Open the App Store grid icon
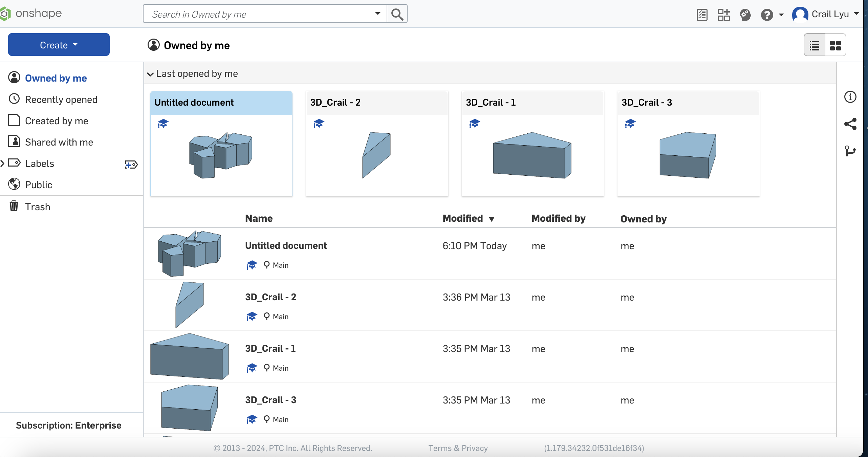Screen dimensions: 868x457 tap(723, 15)
